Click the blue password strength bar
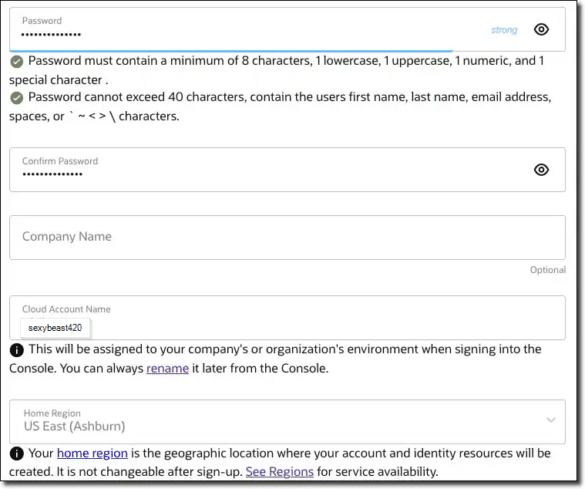This screenshot has height=489, width=585. 231,50
